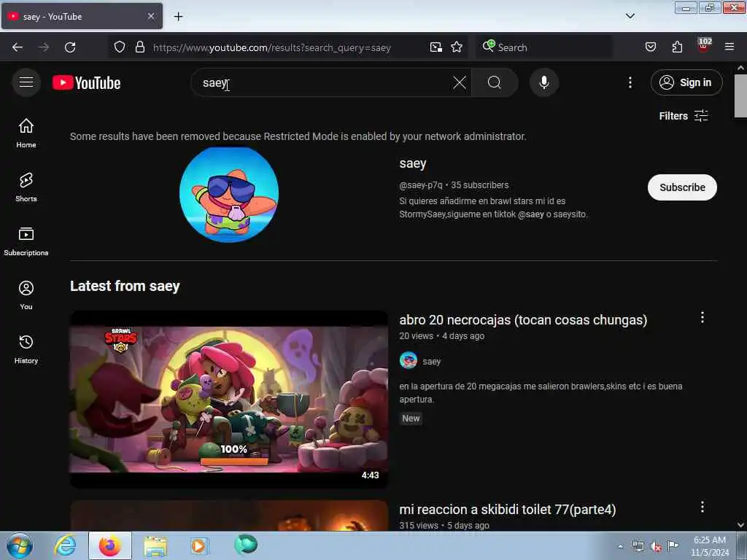Click the Latest from saey heading
The image size is (747, 560).
coord(125,286)
